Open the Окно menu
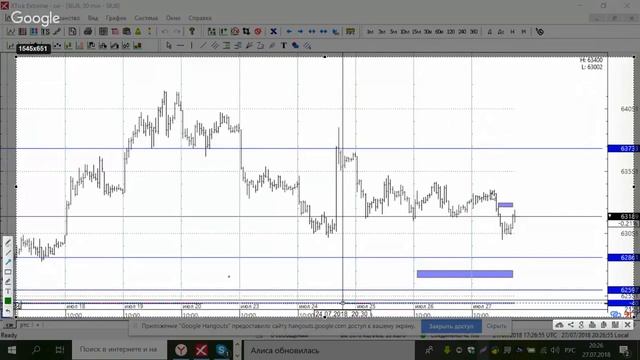 173,18
